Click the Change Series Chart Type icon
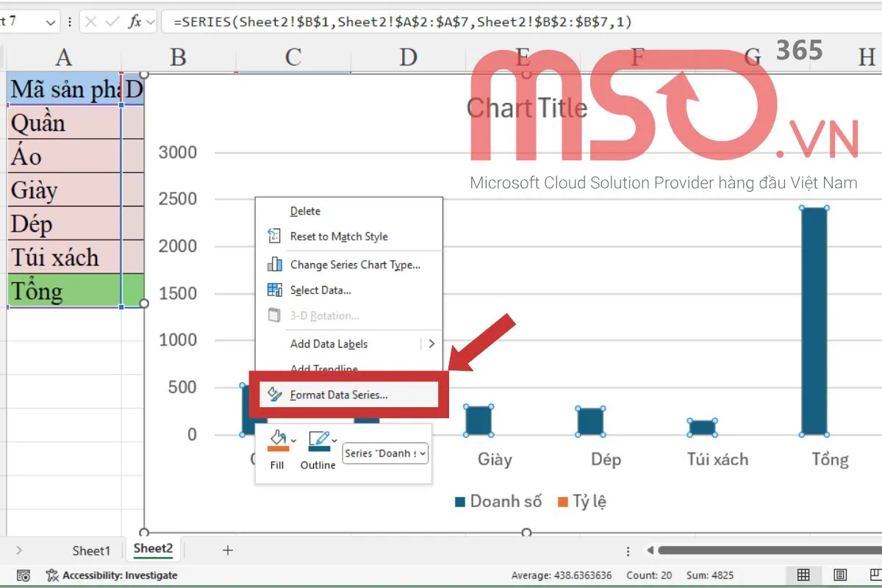Screen dimensions: 882x588 [273, 264]
